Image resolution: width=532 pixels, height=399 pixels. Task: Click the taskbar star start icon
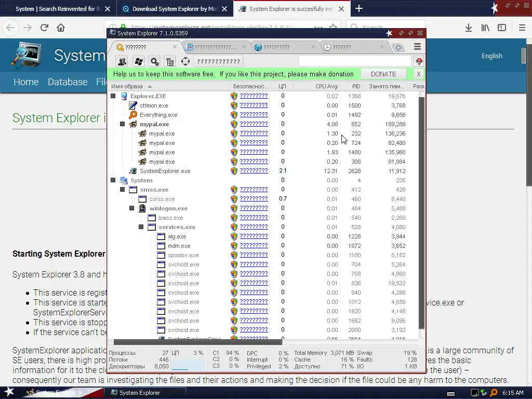click(x=9, y=392)
